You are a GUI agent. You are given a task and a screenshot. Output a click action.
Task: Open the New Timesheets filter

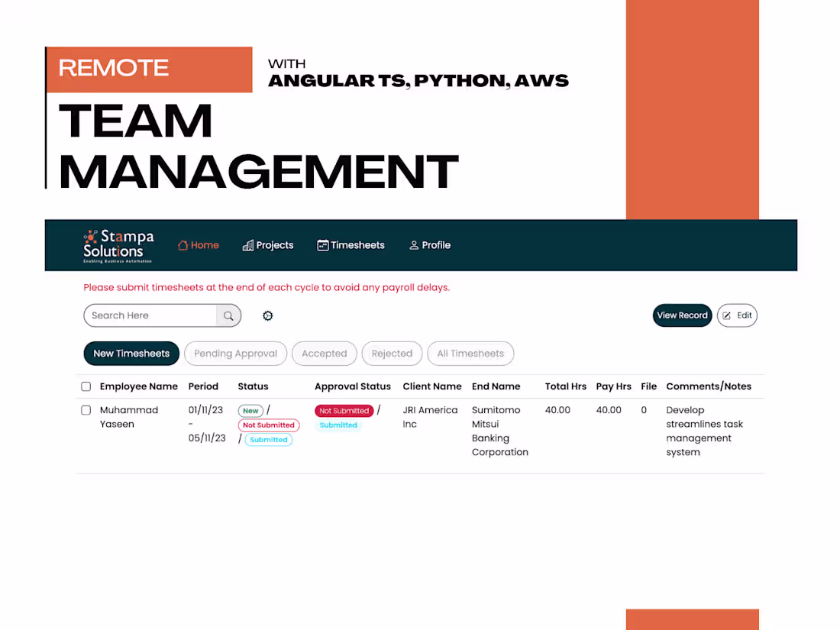[x=131, y=353]
